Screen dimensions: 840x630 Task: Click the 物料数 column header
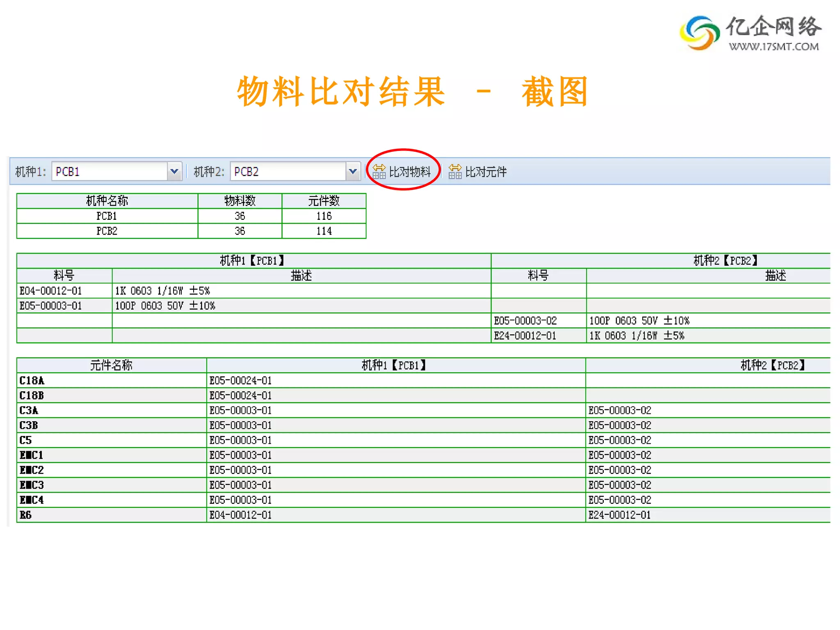click(240, 201)
